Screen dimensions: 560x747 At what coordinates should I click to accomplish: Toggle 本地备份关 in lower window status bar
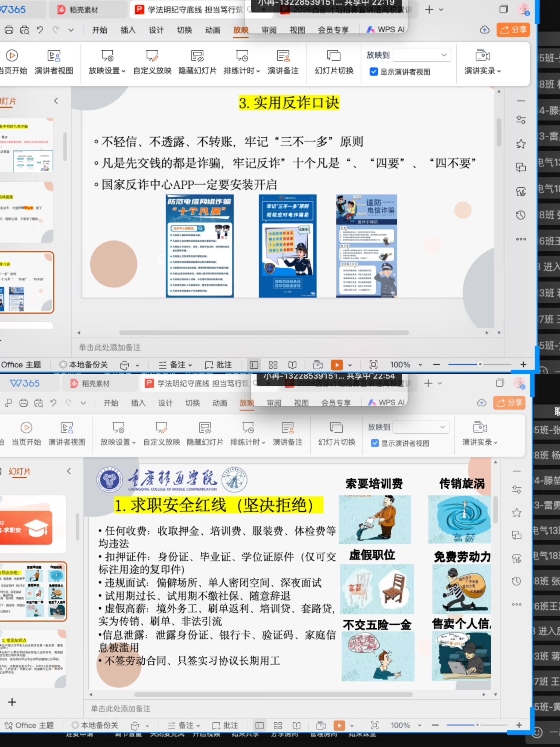coord(95,725)
